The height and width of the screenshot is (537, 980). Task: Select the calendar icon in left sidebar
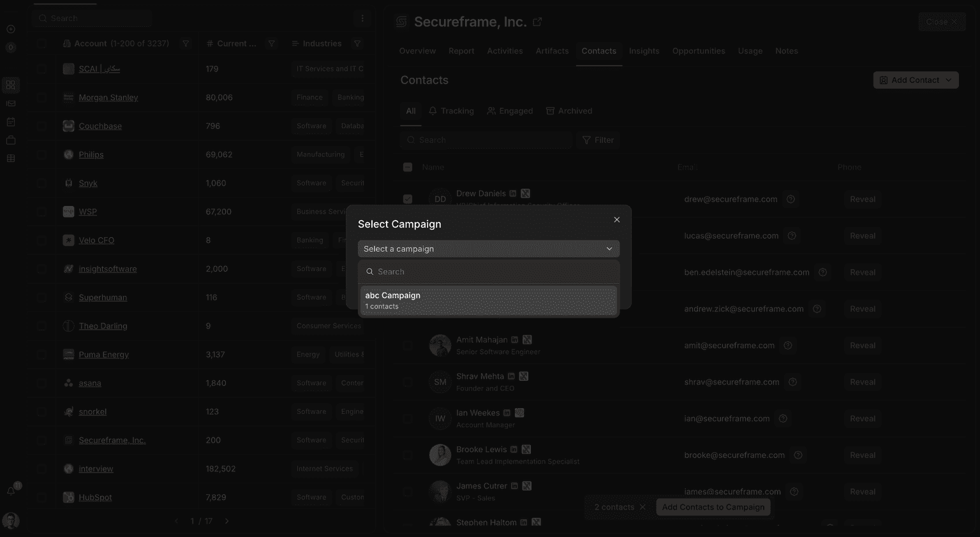[11, 121]
